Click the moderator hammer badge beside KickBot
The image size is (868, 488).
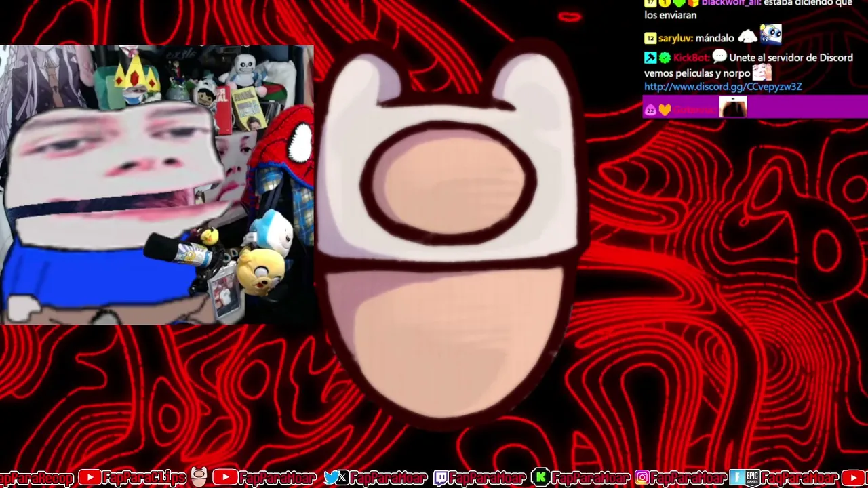(x=650, y=58)
